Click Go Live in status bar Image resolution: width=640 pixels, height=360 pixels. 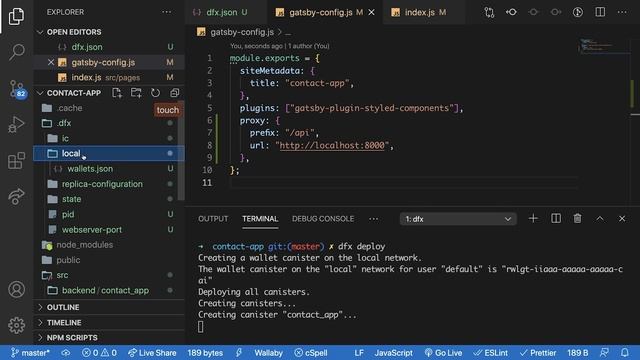[x=443, y=353]
